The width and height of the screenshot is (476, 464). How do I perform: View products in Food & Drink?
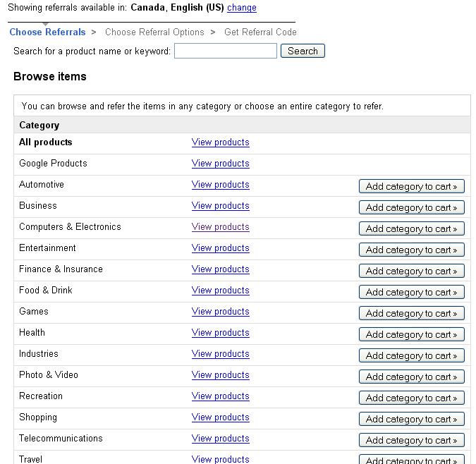pyautogui.click(x=221, y=291)
